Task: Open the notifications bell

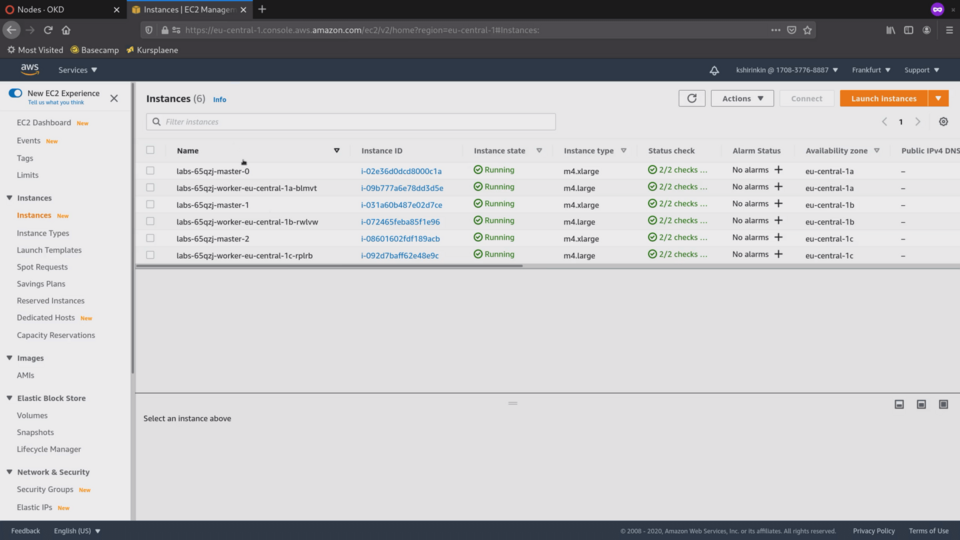Action: 714,70
